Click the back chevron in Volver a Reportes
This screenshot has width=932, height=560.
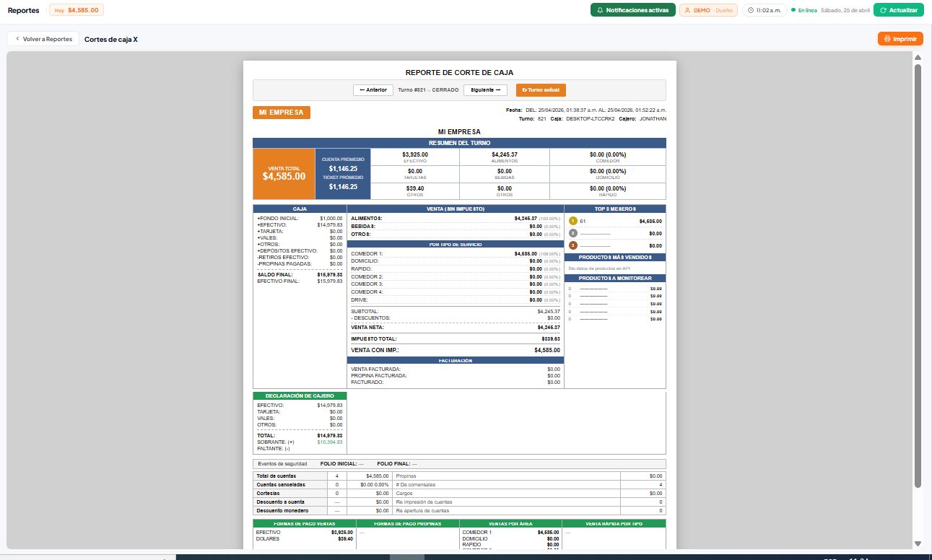pos(17,39)
